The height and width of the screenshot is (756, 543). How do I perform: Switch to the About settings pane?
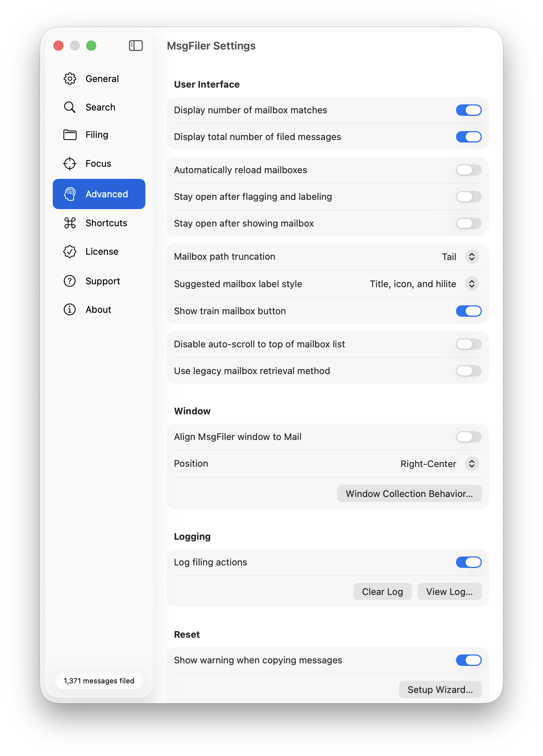pyautogui.click(x=98, y=310)
